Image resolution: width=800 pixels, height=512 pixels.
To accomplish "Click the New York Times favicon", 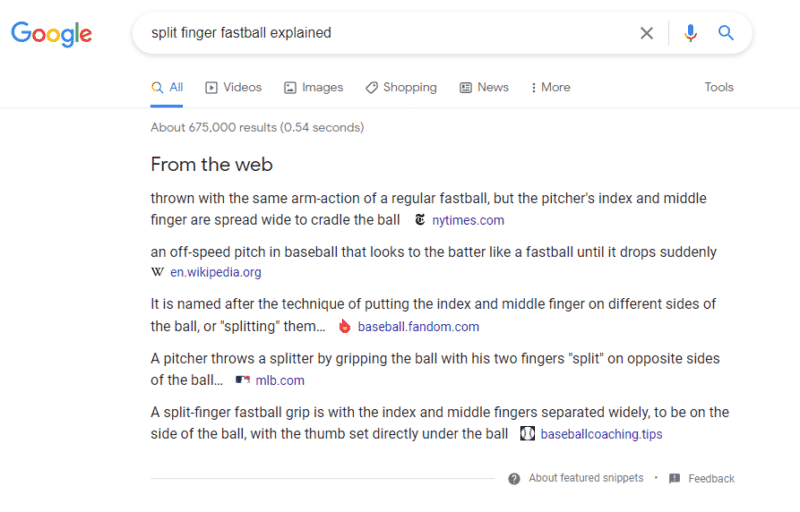I will coord(420,220).
